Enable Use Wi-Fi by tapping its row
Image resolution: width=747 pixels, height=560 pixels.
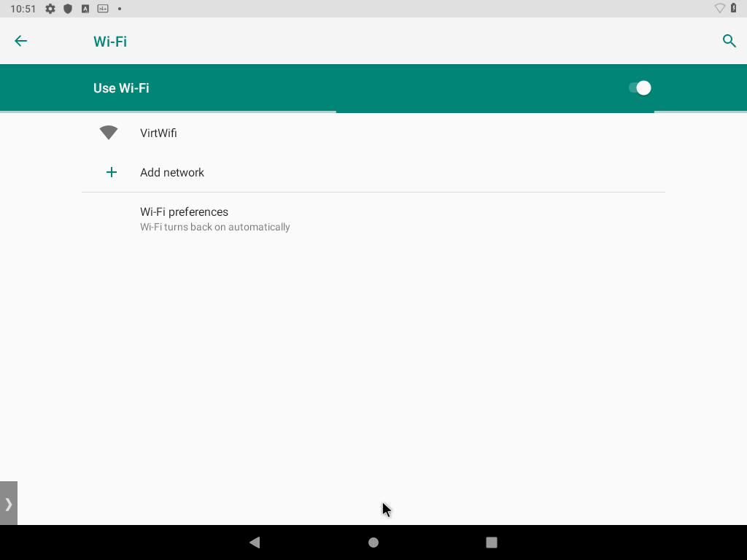pos(292,87)
